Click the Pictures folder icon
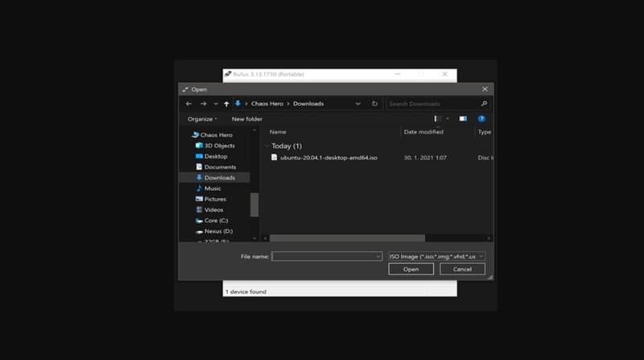Image resolution: width=644 pixels, height=360 pixels. pyautogui.click(x=199, y=199)
